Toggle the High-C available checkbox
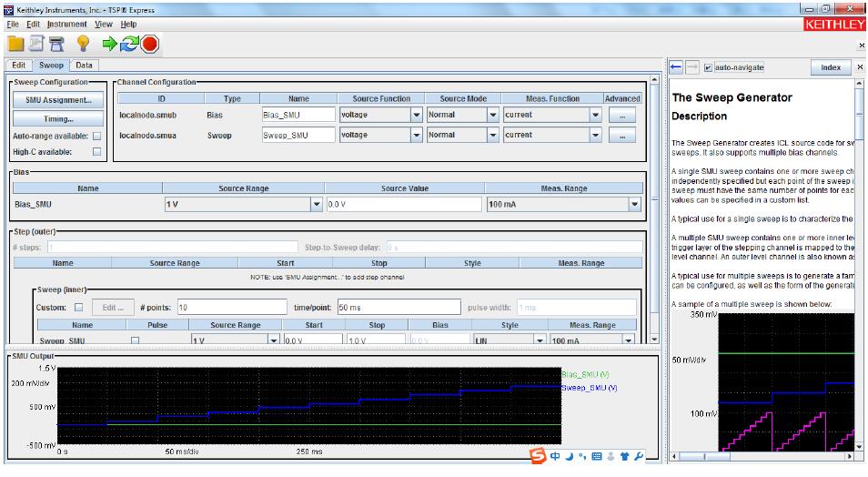Screen dimensions: 868x477 [96, 152]
